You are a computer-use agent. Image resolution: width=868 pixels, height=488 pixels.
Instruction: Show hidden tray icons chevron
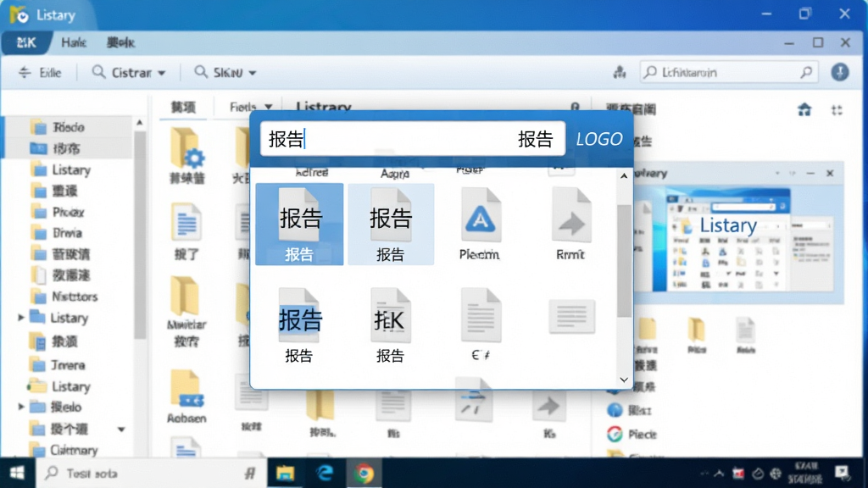coord(719,473)
